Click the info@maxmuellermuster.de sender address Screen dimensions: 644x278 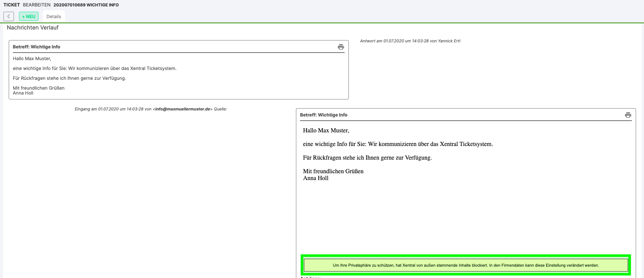point(183,109)
